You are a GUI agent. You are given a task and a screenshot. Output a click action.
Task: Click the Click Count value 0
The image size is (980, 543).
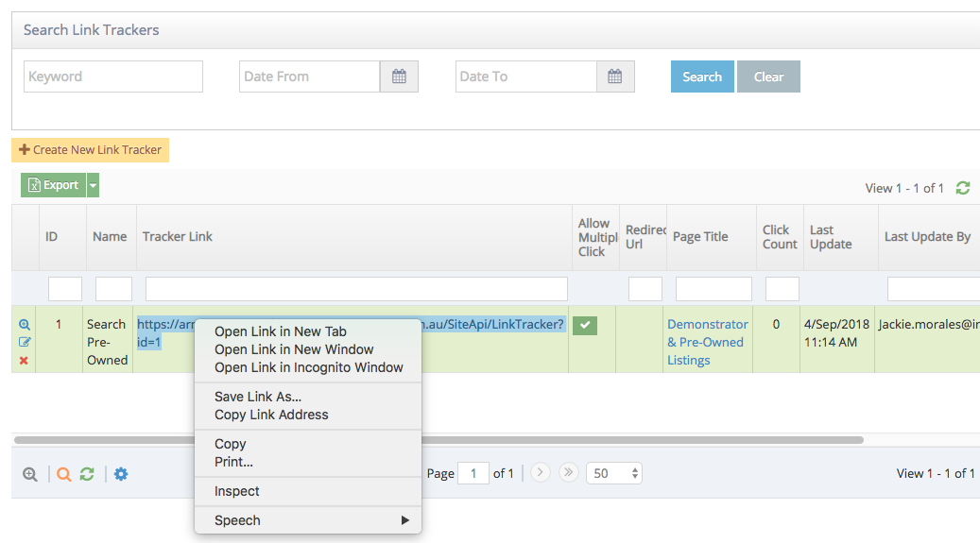776,324
